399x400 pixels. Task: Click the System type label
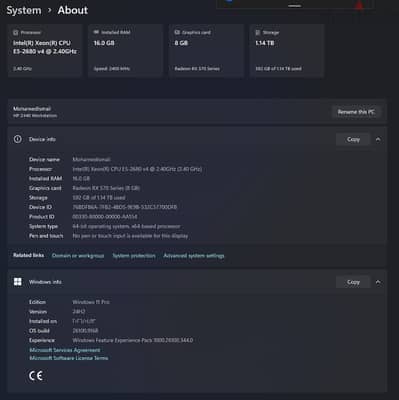43,226
